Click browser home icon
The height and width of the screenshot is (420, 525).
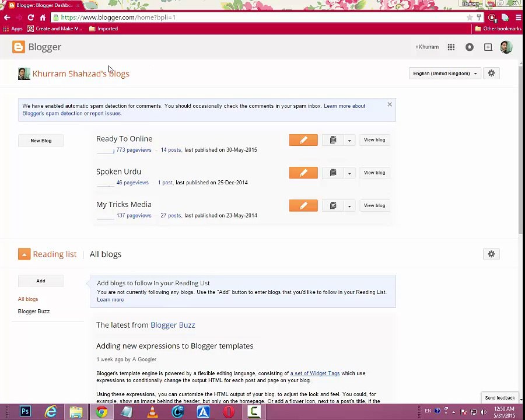pos(43,17)
